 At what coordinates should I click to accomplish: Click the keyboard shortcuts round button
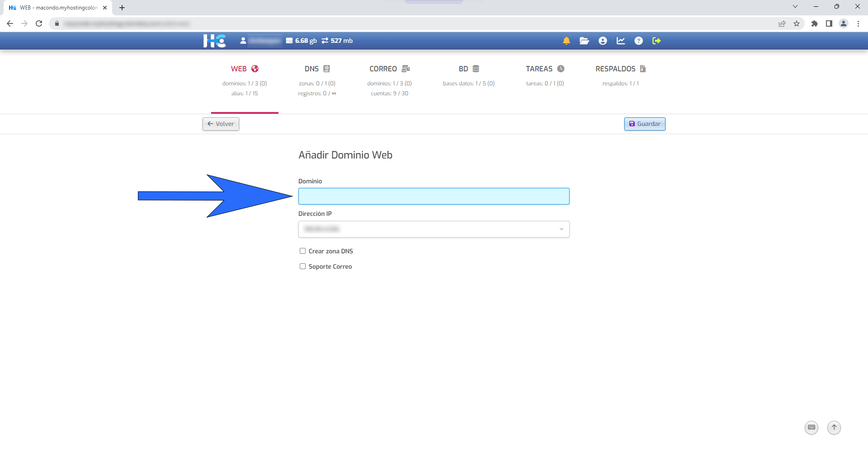[x=811, y=427]
